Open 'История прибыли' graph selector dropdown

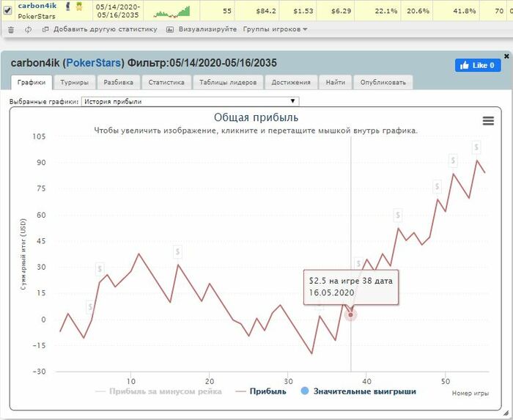pos(190,101)
